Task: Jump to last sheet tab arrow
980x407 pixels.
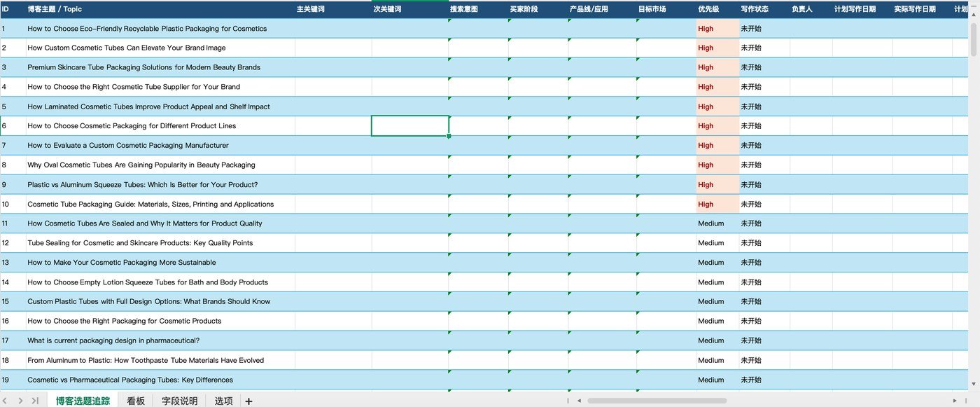Action: pyautogui.click(x=35, y=401)
